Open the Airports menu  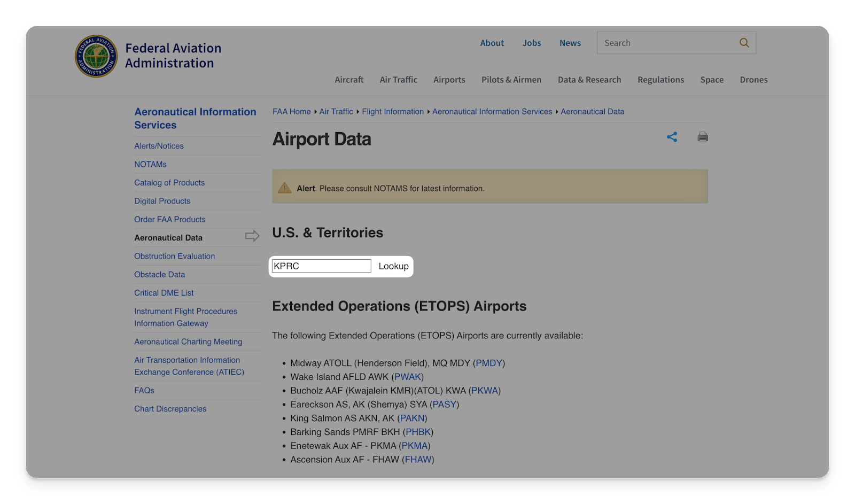coord(449,80)
